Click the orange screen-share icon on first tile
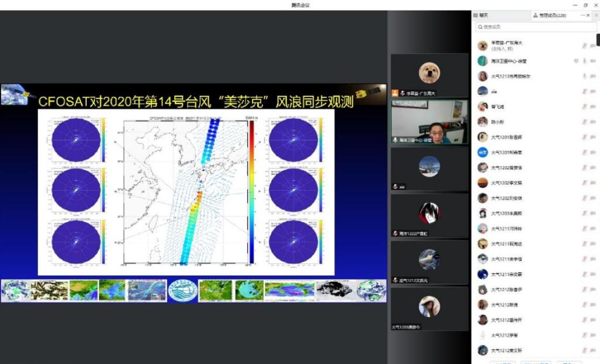The height and width of the screenshot is (364, 600). point(395,93)
